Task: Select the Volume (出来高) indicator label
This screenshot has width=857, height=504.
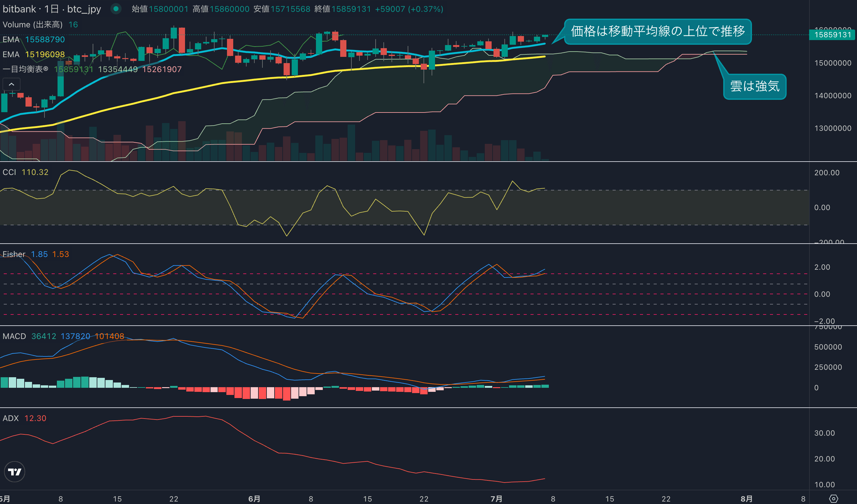Action: [32, 25]
